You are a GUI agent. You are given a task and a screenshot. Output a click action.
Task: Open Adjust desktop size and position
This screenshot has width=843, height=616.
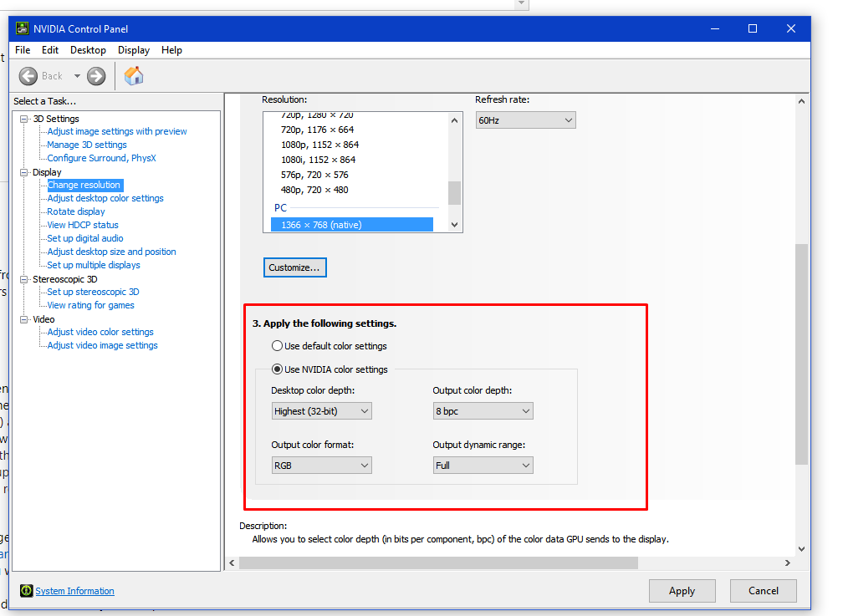click(111, 252)
